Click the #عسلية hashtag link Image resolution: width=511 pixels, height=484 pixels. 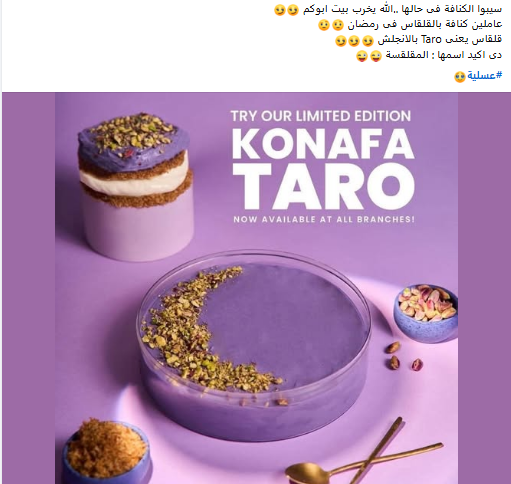484,75
